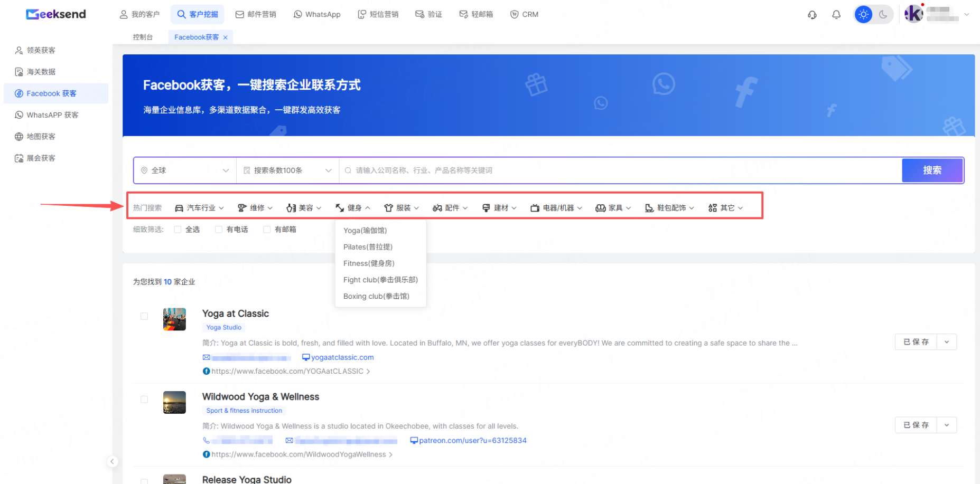Open CRM menu

(524, 14)
